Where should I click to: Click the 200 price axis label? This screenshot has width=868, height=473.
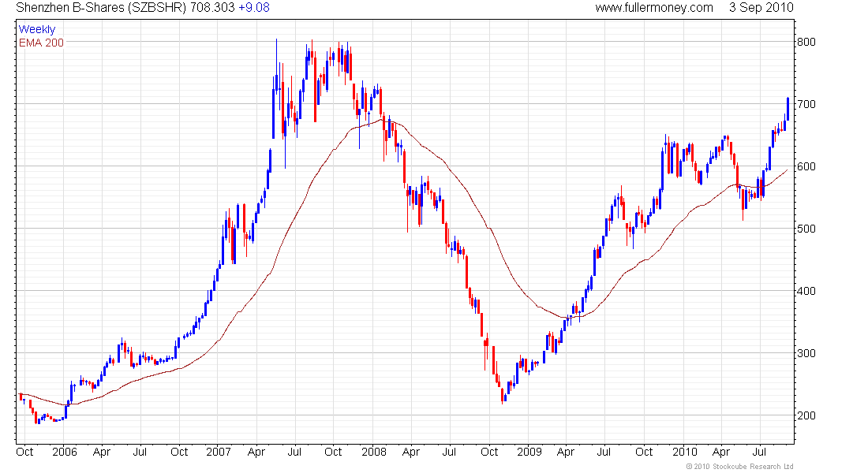(x=806, y=415)
